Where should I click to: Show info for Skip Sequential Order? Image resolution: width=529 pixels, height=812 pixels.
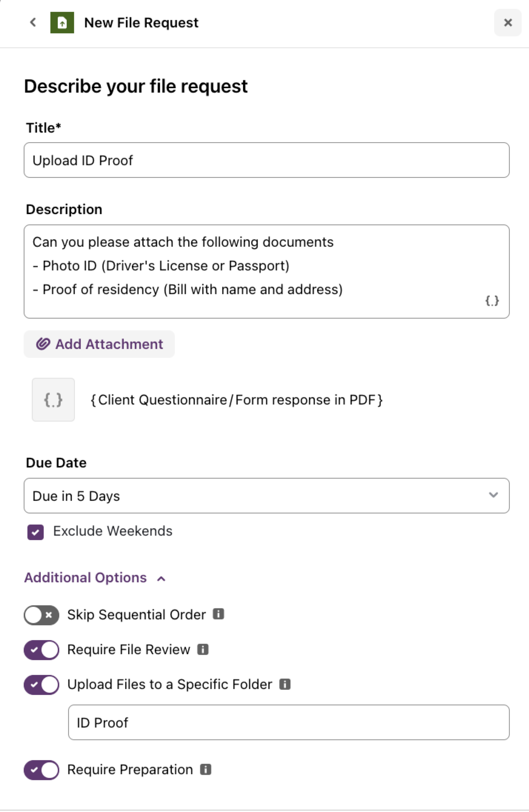[219, 614]
